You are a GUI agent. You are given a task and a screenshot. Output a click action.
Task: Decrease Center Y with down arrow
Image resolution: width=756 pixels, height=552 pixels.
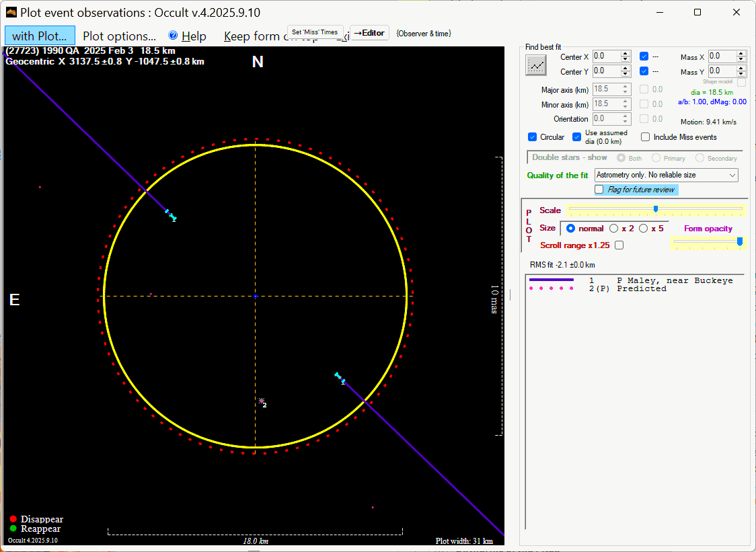coord(626,74)
